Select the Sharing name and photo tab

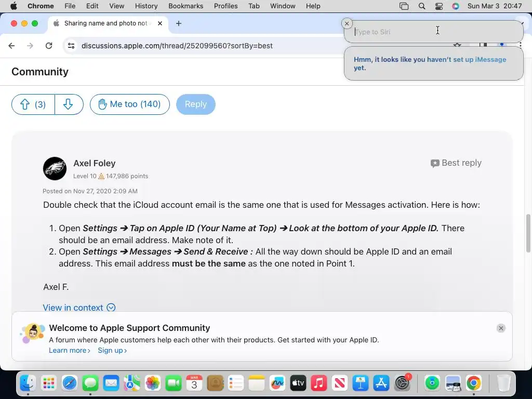coord(108,23)
